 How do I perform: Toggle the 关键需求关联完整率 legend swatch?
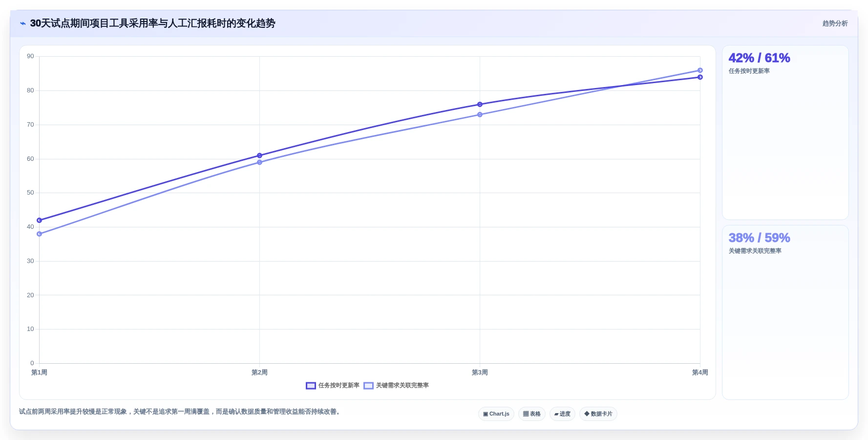pos(368,386)
